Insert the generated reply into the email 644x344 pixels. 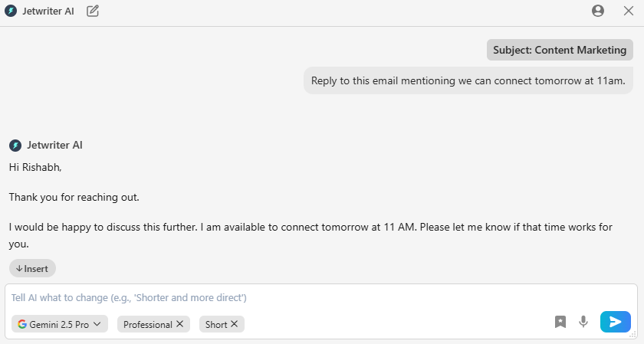pos(32,268)
